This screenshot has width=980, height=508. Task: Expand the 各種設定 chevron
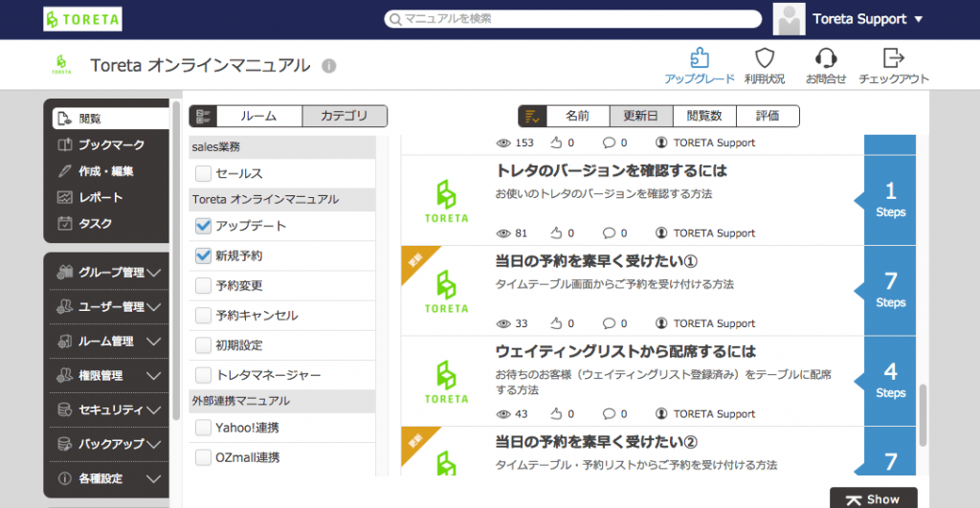(x=154, y=478)
